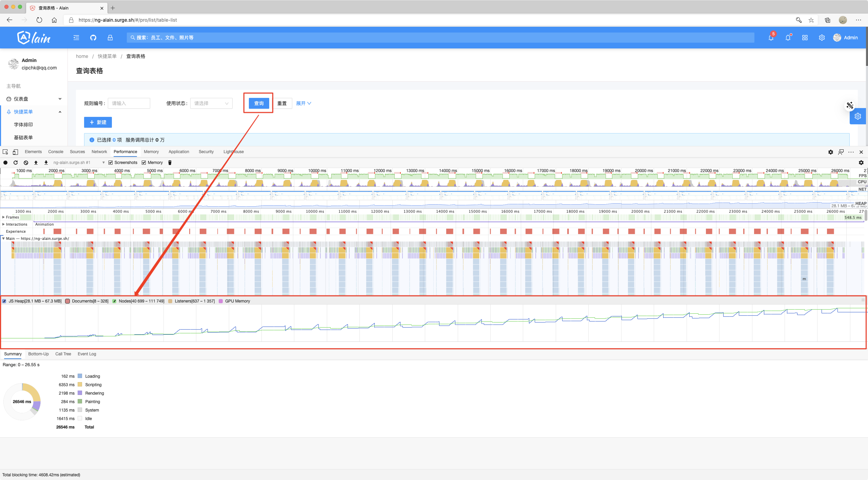Click reload and record profile icon
868x480 pixels.
pos(15,163)
